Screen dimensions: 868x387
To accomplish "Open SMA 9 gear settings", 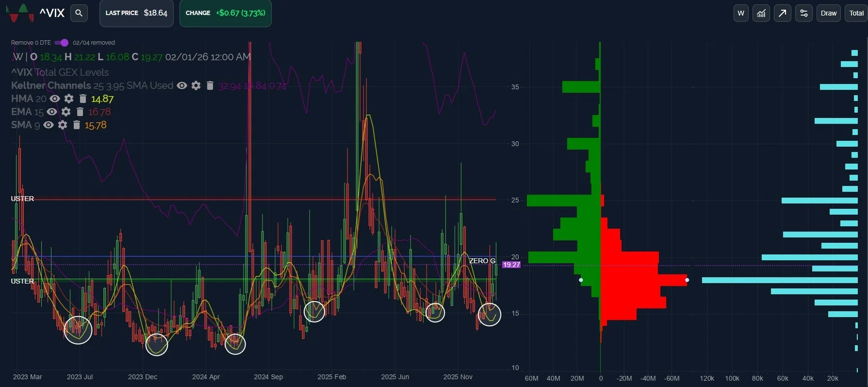I will [63, 125].
